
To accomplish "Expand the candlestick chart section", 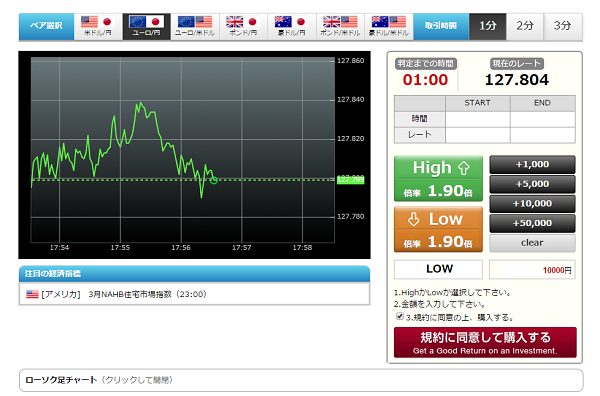I will [x=301, y=380].
